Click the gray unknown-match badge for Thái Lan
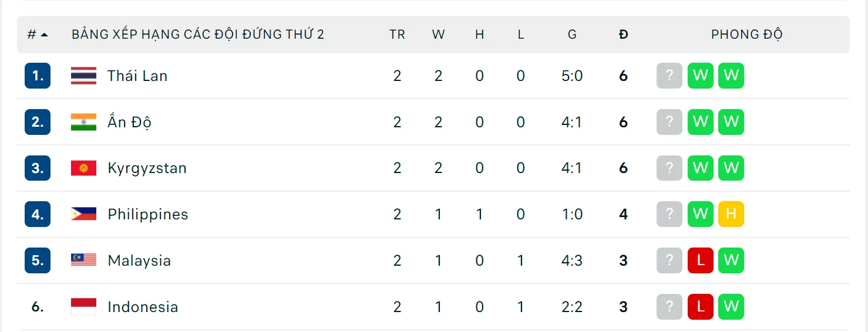 pos(669,76)
